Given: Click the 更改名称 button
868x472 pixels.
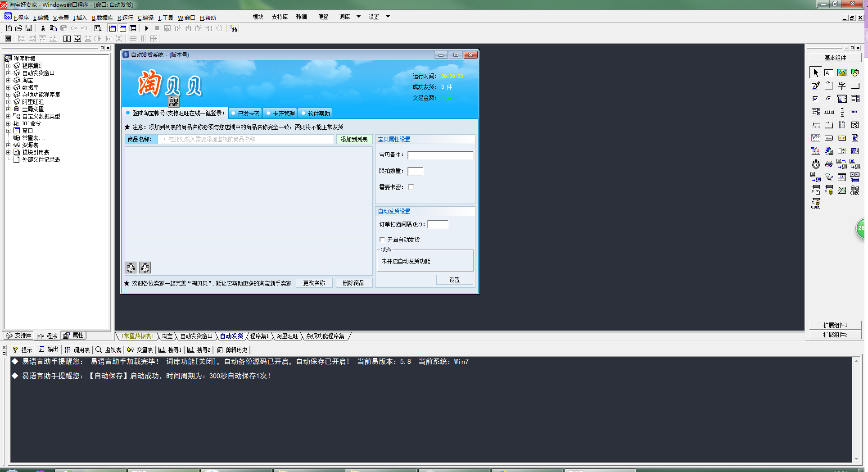Looking at the screenshot, I should (314, 283).
